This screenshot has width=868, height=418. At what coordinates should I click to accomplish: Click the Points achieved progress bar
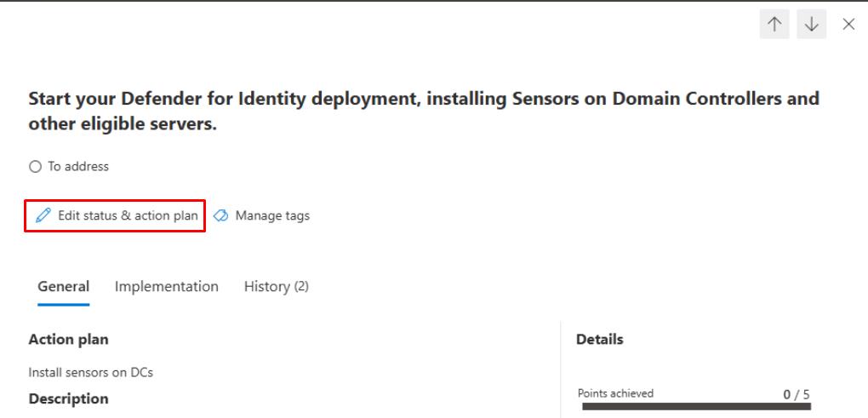click(x=695, y=407)
